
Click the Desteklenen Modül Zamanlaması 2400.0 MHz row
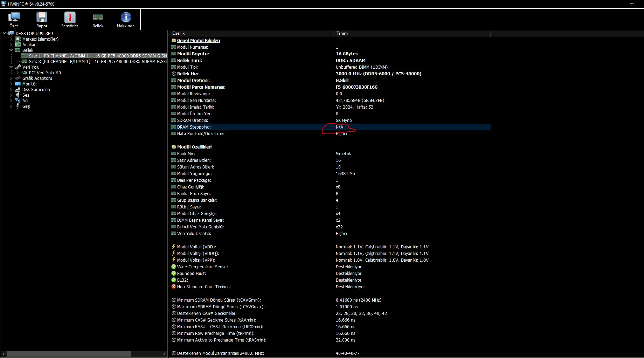[330, 353]
